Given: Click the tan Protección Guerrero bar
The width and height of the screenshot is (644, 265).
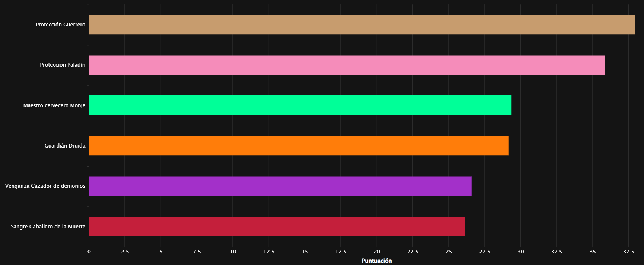Looking at the screenshot, I should click(362, 25).
